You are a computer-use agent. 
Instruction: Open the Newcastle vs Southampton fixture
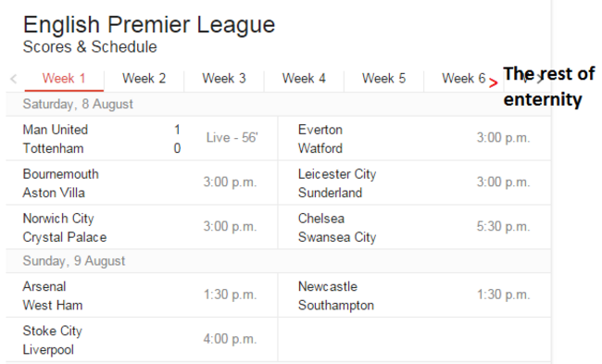pyautogui.click(x=414, y=295)
